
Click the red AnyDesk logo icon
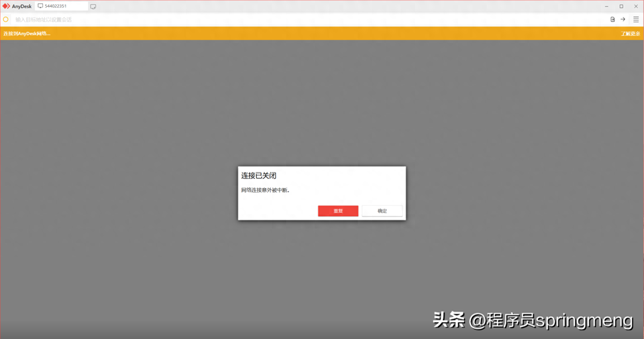[x=6, y=6]
